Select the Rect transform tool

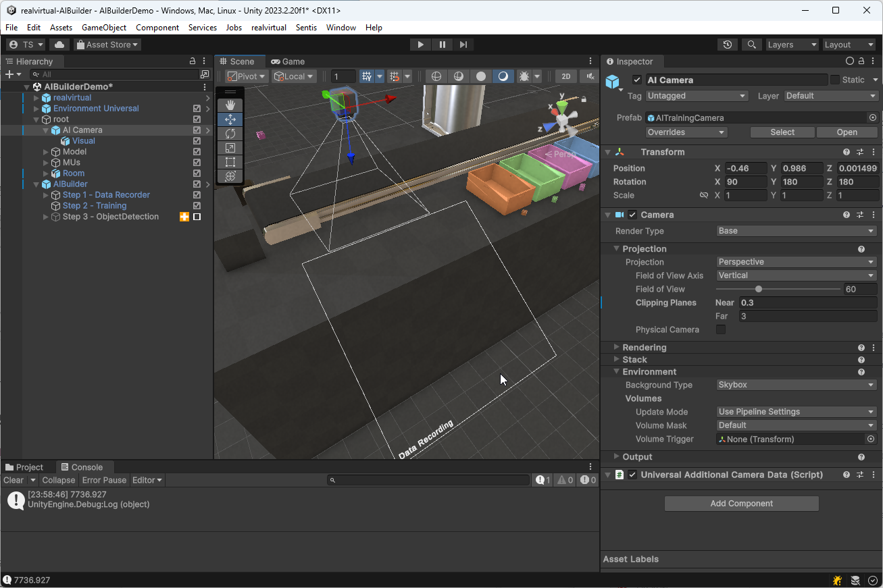[230, 162]
